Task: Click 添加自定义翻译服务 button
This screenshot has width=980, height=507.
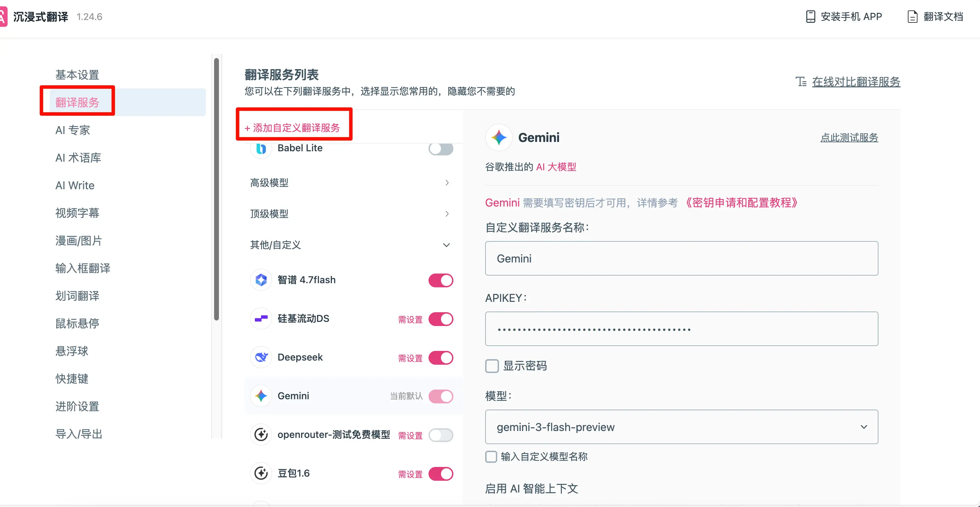Action: 292,128
